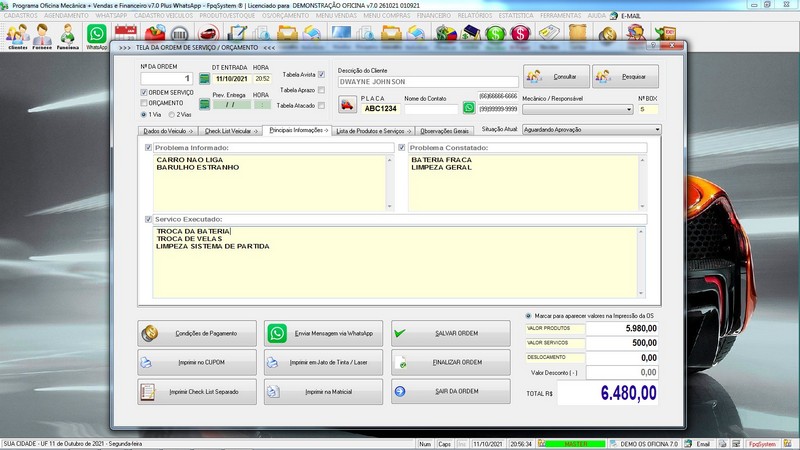The image size is (800, 450).
Task: Open the Fornece suppliers icon
Action: tap(42, 37)
